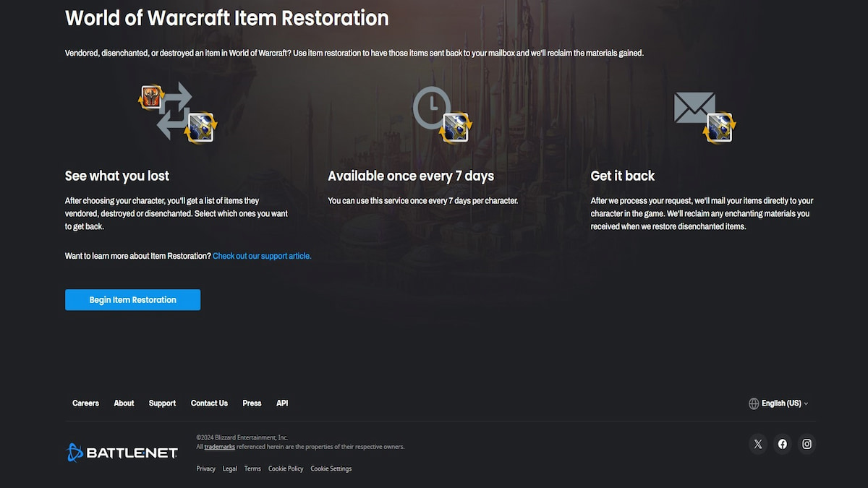Screen dimensions: 868x488
Task: Open the English (US) language dropdown
Action: coord(780,403)
